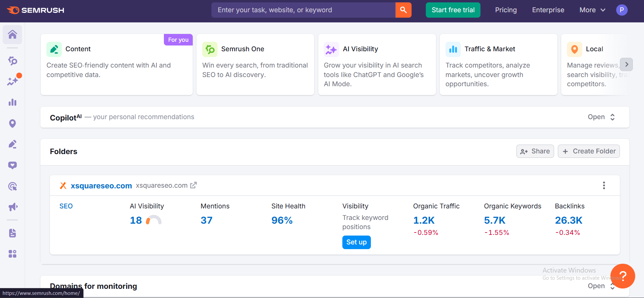Click the orange search magnifier button

click(x=403, y=10)
